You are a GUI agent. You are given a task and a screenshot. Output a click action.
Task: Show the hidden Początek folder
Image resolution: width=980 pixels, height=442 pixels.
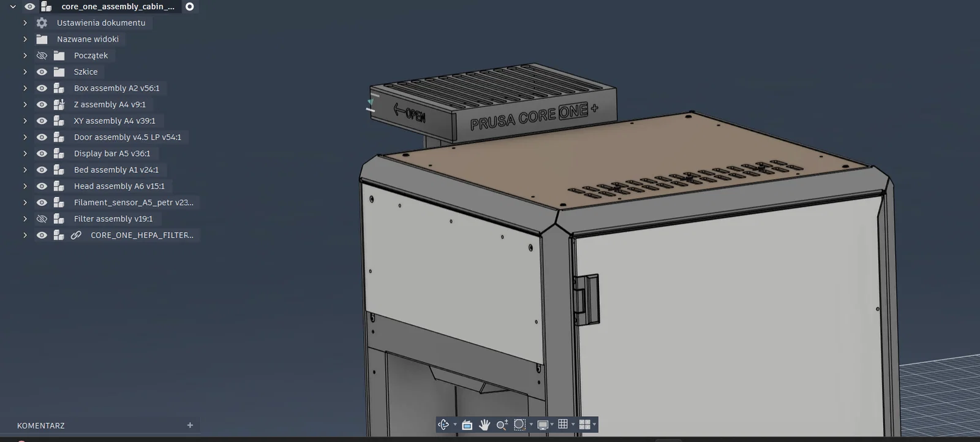click(x=42, y=56)
